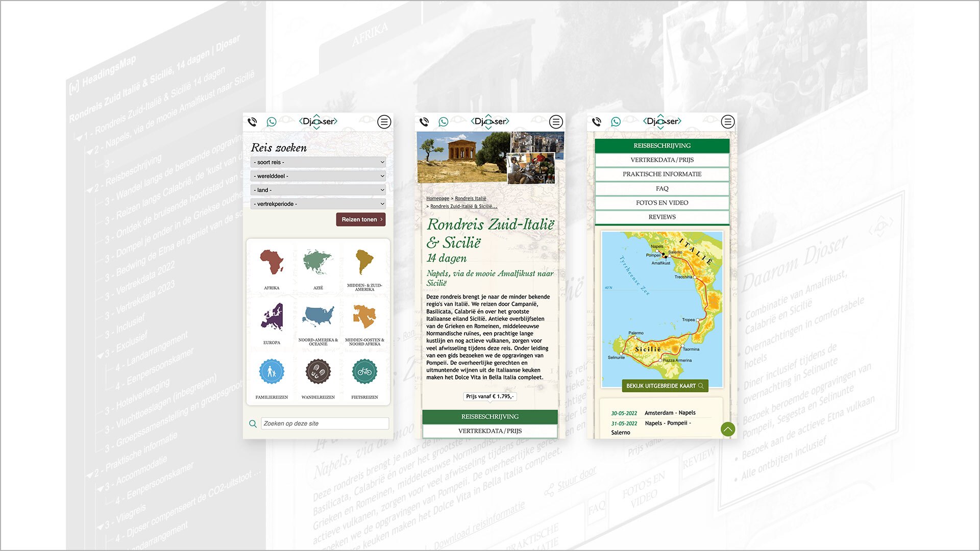Open the 'soort reis' dropdown
Viewport: 980px width, 551px height.
tap(318, 162)
